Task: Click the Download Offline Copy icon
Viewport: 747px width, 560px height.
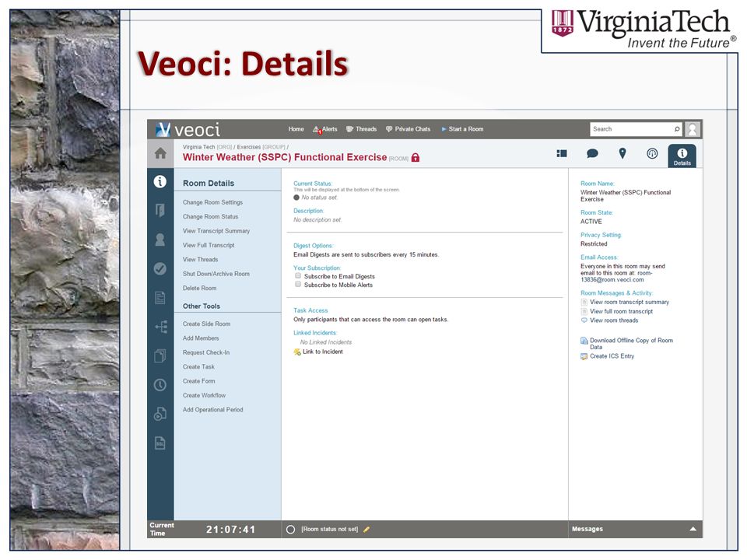Action: point(584,341)
